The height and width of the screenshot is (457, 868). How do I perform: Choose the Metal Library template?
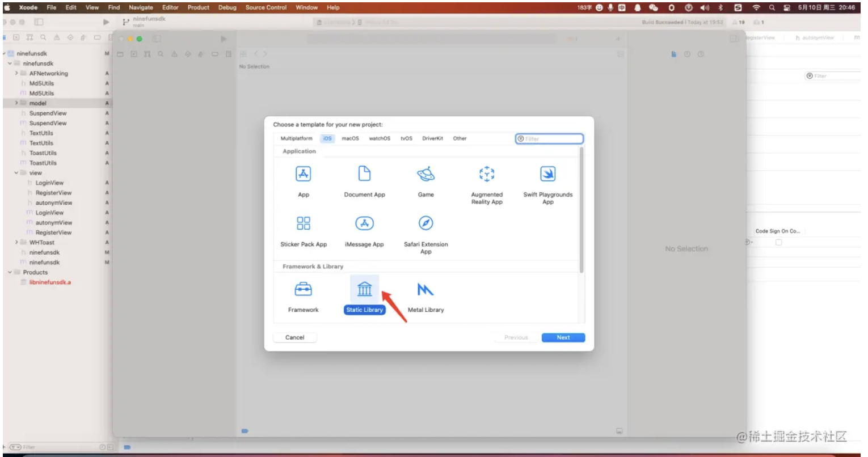click(425, 290)
